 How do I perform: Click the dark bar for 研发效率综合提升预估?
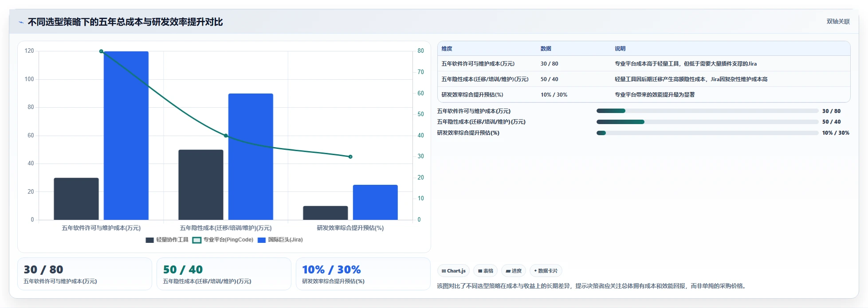325,213
